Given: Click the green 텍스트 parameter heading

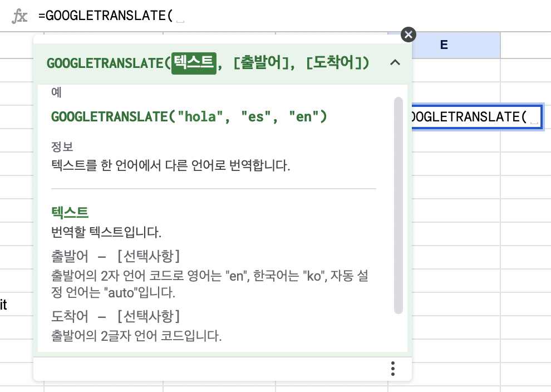Looking at the screenshot, I should (x=70, y=212).
